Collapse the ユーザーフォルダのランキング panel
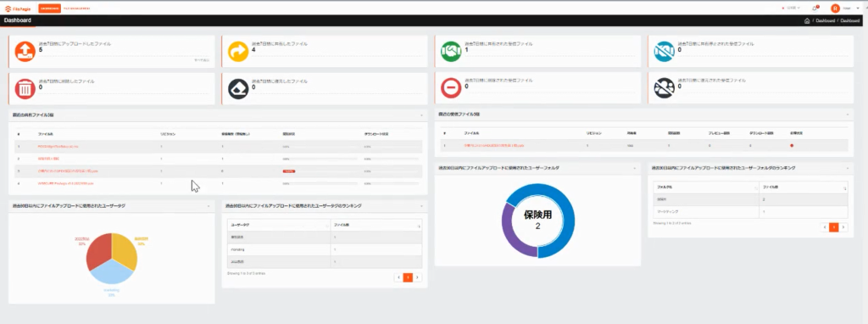Viewport: 868px width, 324px height. [847, 168]
